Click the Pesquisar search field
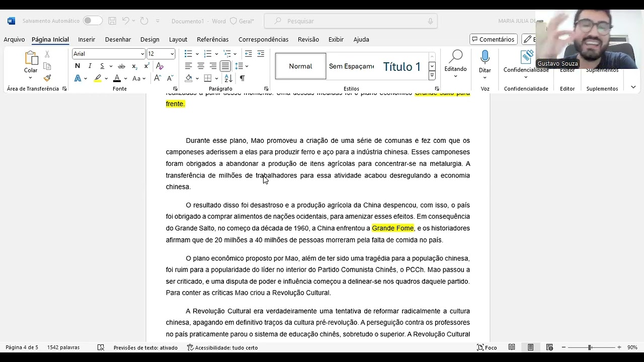Screen dimensions: 644x362 click(x=351, y=21)
